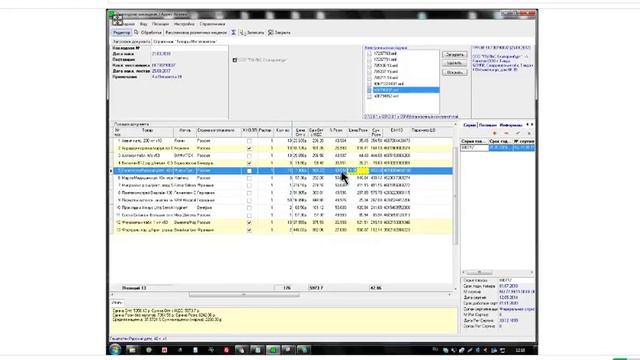Click the Удалить button beside the file list

(x=455, y=63)
